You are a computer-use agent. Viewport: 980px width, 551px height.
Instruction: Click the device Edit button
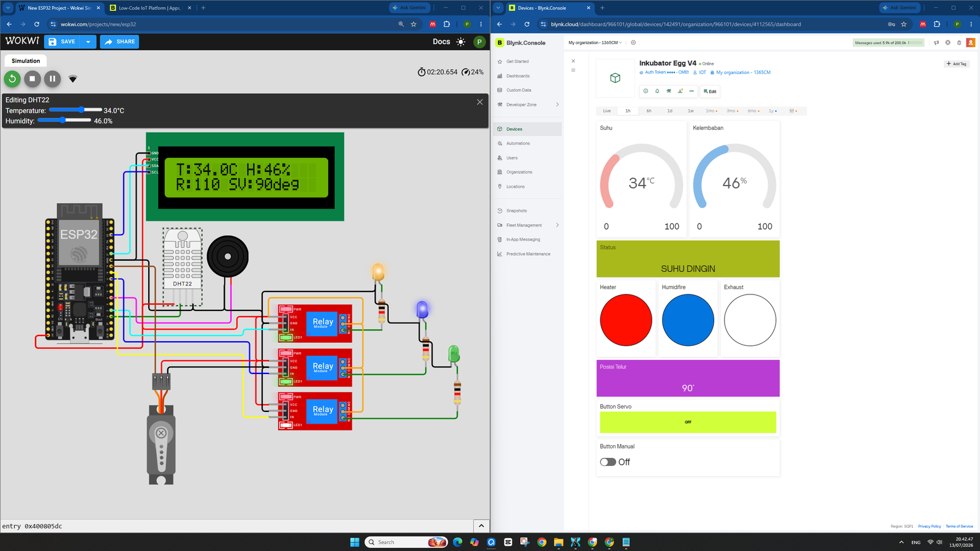click(x=710, y=91)
